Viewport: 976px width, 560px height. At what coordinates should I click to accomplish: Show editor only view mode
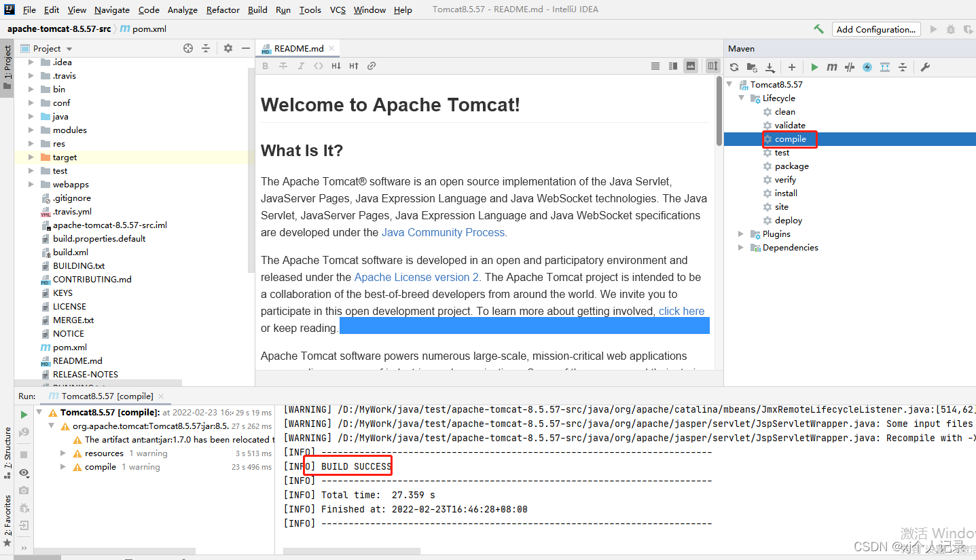(x=655, y=66)
